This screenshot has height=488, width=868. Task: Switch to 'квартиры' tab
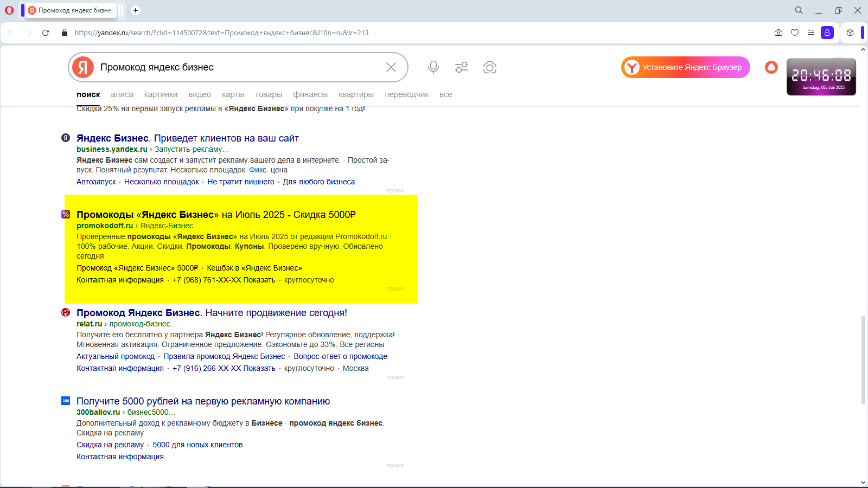pyautogui.click(x=356, y=94)
